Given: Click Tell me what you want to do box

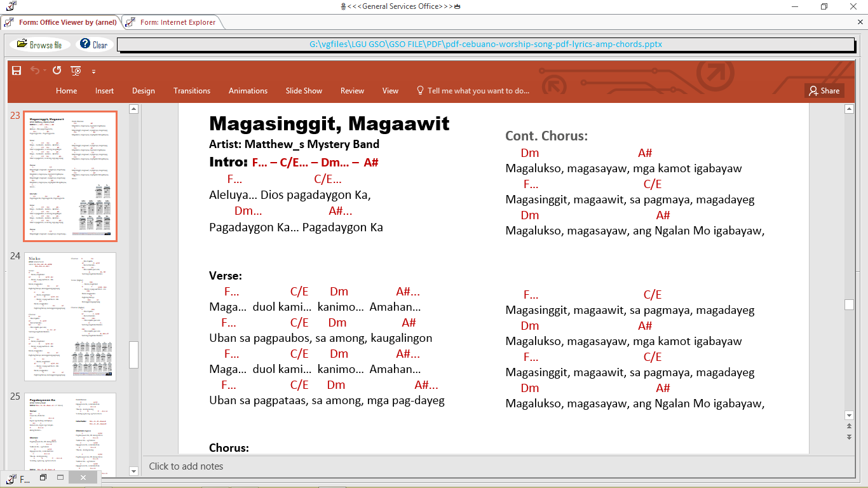Looking at the screenshot, I should (473, 91).
